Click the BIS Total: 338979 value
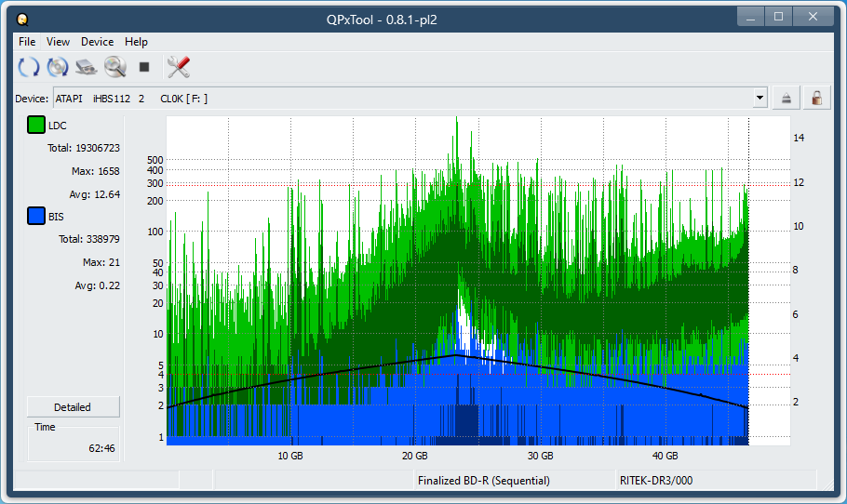Screen dimensions: 847x504 pyautogui.click(x=89, y=239)
